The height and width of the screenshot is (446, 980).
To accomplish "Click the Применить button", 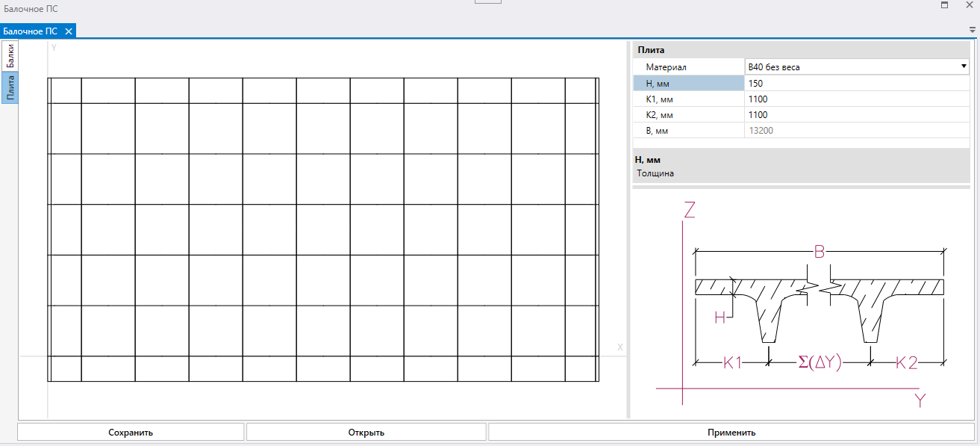I will 731,432.
